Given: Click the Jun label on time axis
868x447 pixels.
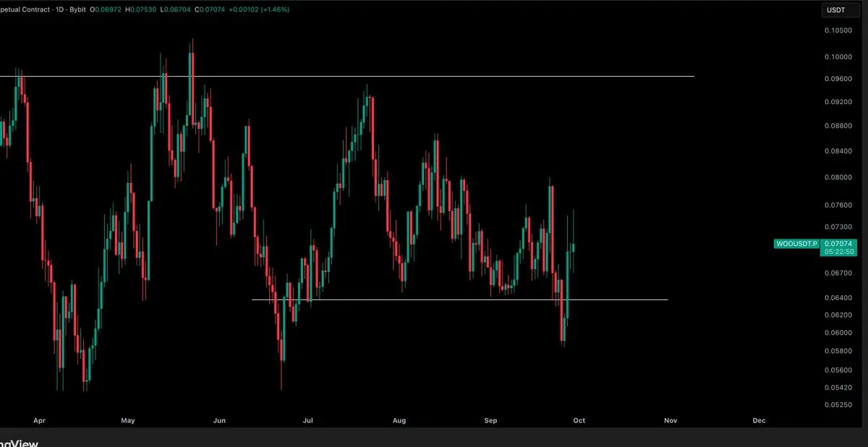Looking at the screenshot, I should tap(220, 420).
